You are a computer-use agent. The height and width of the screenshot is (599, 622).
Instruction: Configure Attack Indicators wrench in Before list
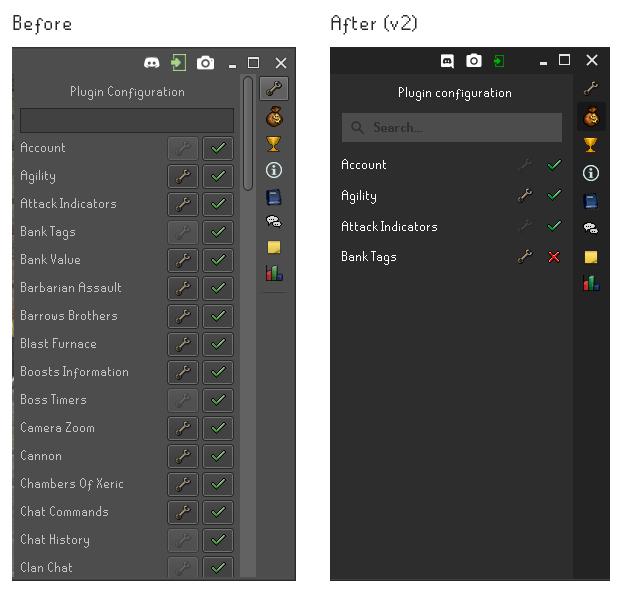coord(183,204)
